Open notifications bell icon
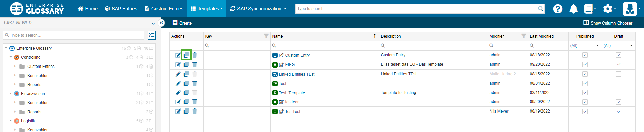Viewport: 644px width, 132px height. click(x=574, y=9)
